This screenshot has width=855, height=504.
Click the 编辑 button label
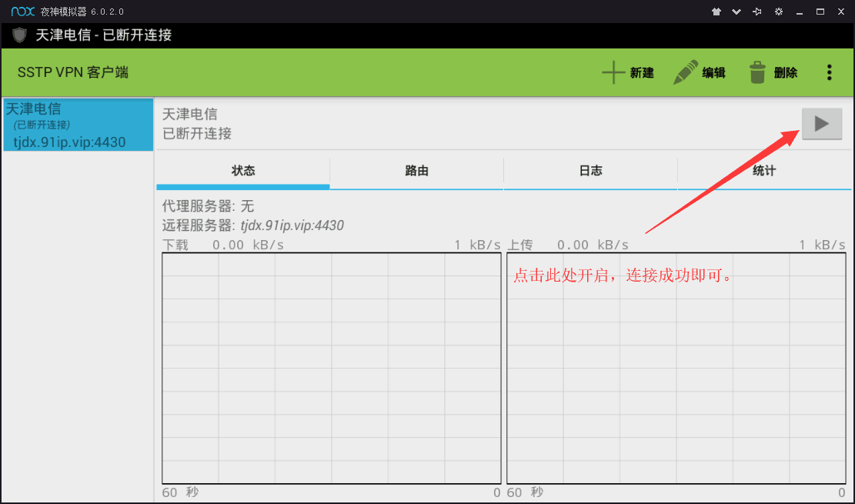point(713,73)
